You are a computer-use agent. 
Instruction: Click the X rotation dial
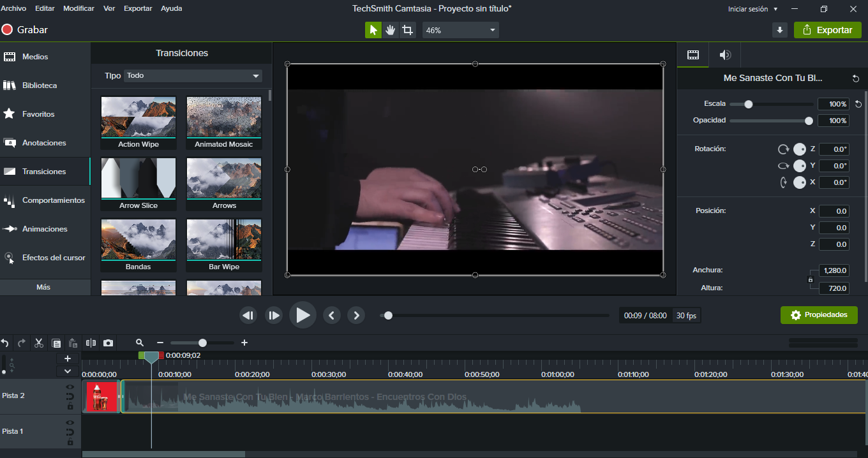coord(800,182)
